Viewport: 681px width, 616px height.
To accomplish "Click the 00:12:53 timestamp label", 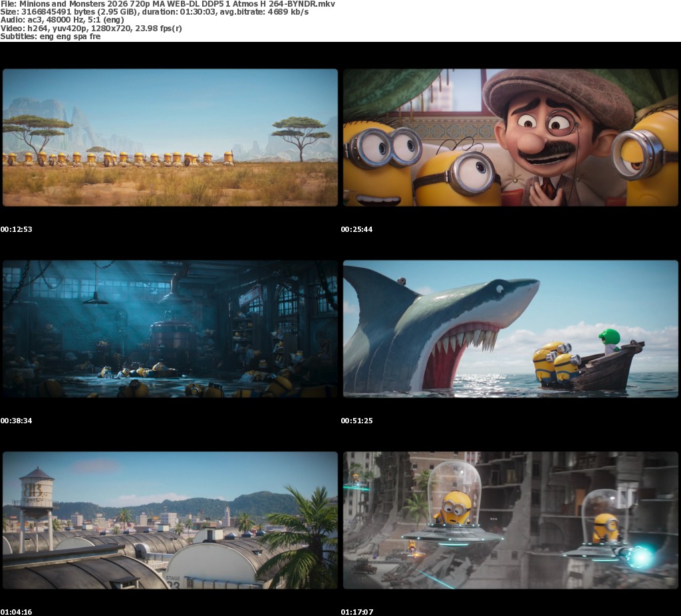I will (x=17, y=229).
